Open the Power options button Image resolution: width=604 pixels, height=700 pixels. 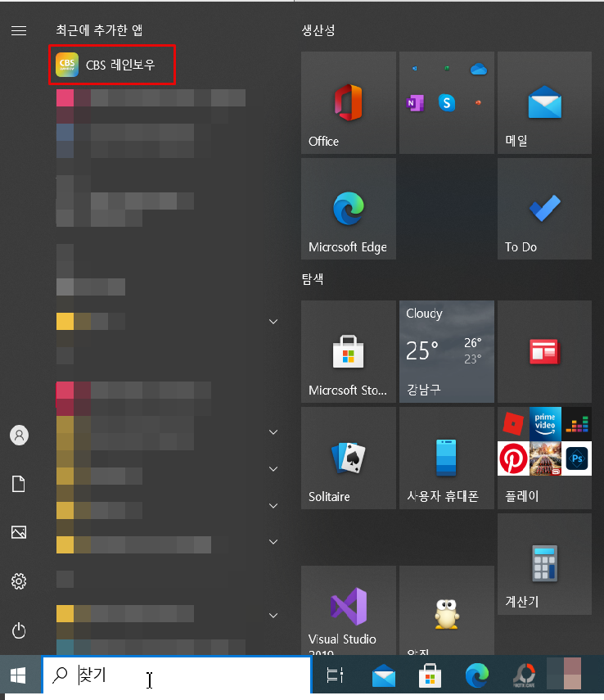point(19,630)
